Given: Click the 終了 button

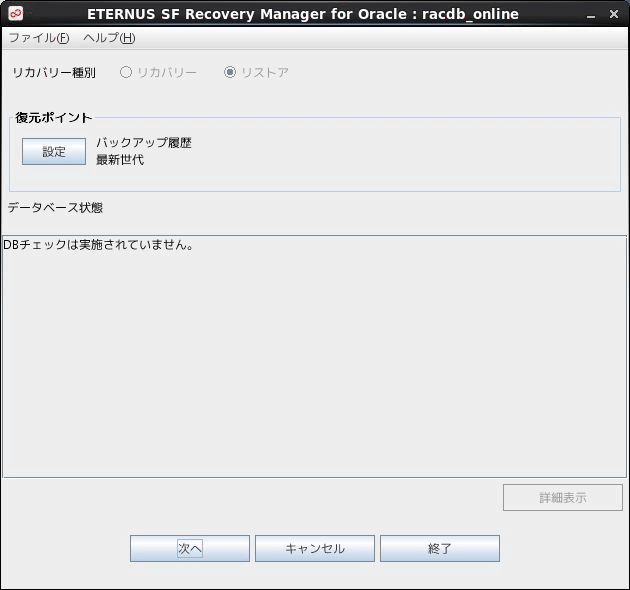Looking at the screenshot, I should [440, 549].
